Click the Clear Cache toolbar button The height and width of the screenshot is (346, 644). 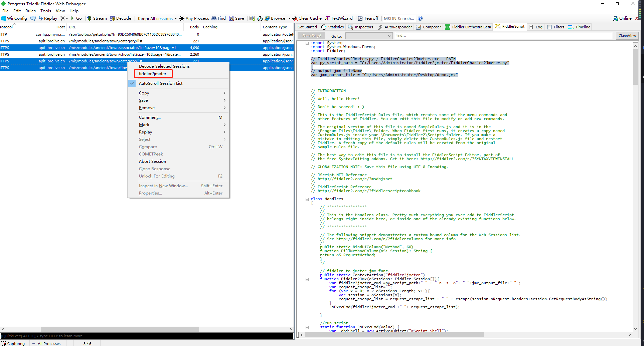pyautogui.click(x=307, y=18)
